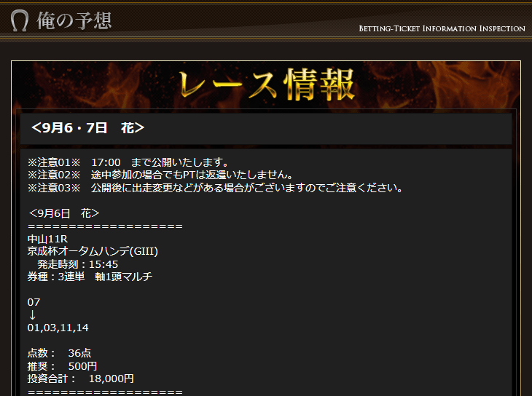Click the horseshoe logo icon

[20, 20]
